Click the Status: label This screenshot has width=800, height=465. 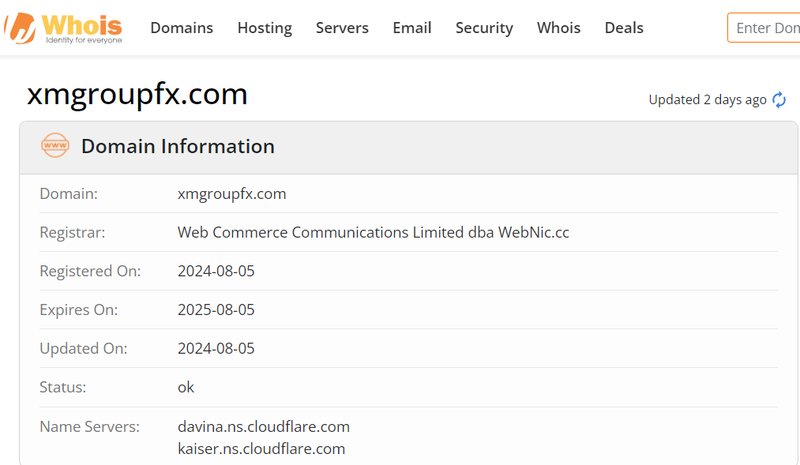pos(63,387)
